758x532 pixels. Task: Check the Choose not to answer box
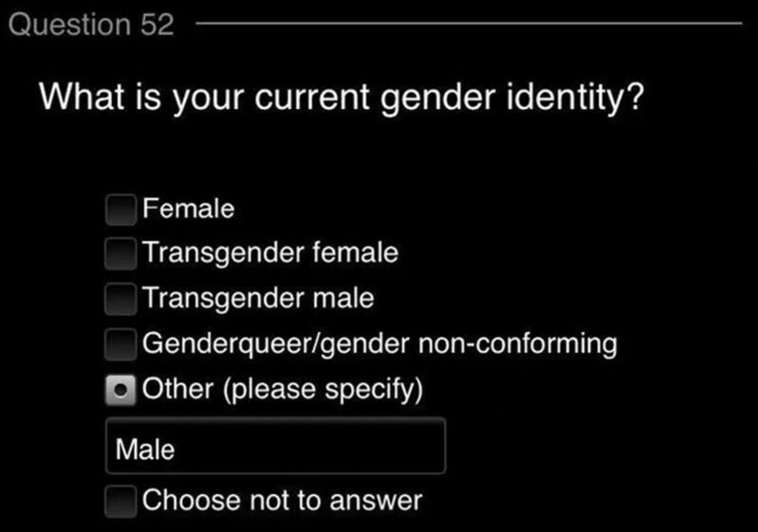[x=120, y=501]
